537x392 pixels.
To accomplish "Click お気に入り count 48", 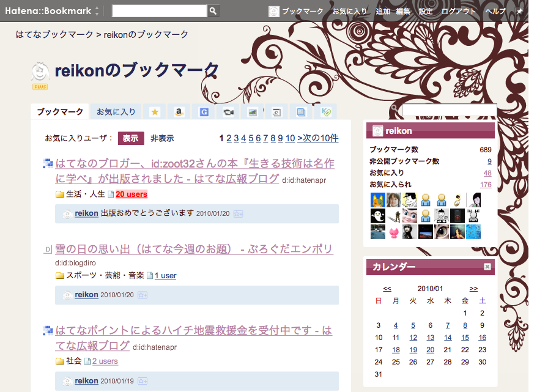I will click(487, 173).
